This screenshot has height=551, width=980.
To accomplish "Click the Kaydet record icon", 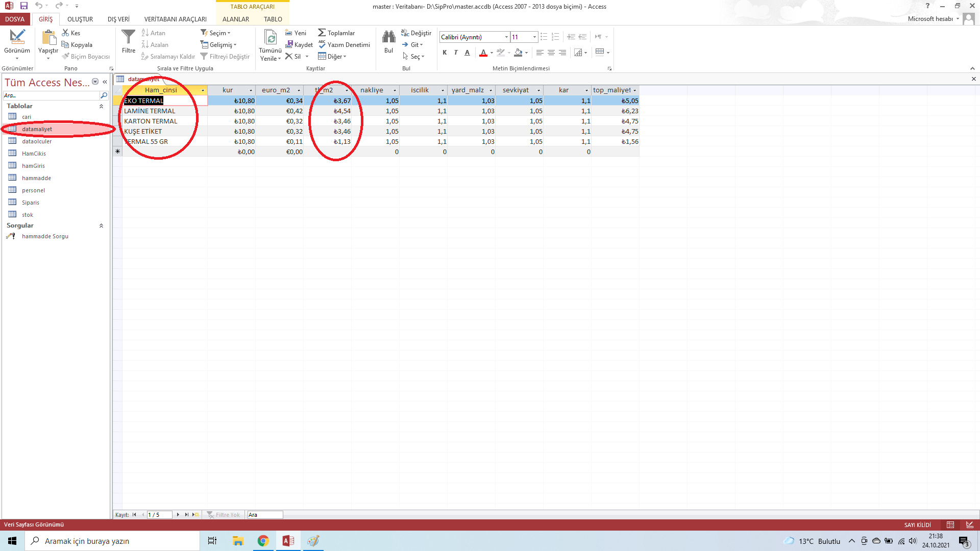I will (x=289, y=45).
